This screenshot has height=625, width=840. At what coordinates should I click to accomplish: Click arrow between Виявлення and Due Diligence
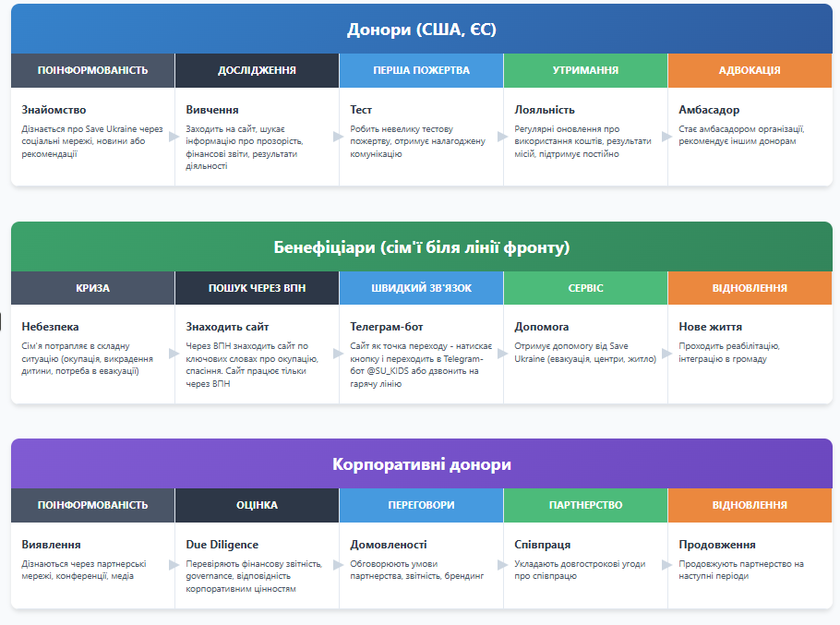tap(174, 571)
